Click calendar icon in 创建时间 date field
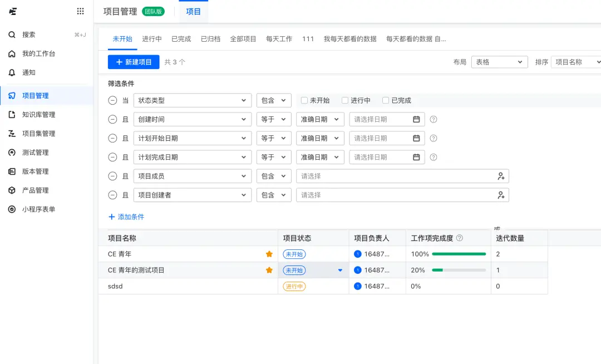Viewport: 601px width, 364px height. click(416, 120)
